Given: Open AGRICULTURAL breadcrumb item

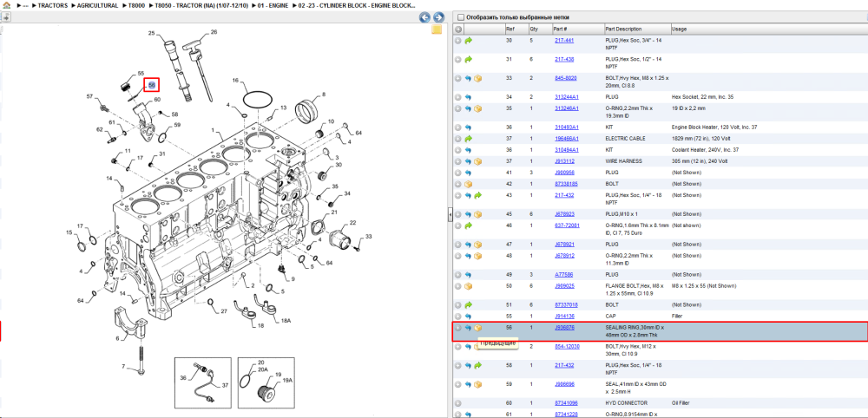Looking at the screenshot, I should point(97,5).
